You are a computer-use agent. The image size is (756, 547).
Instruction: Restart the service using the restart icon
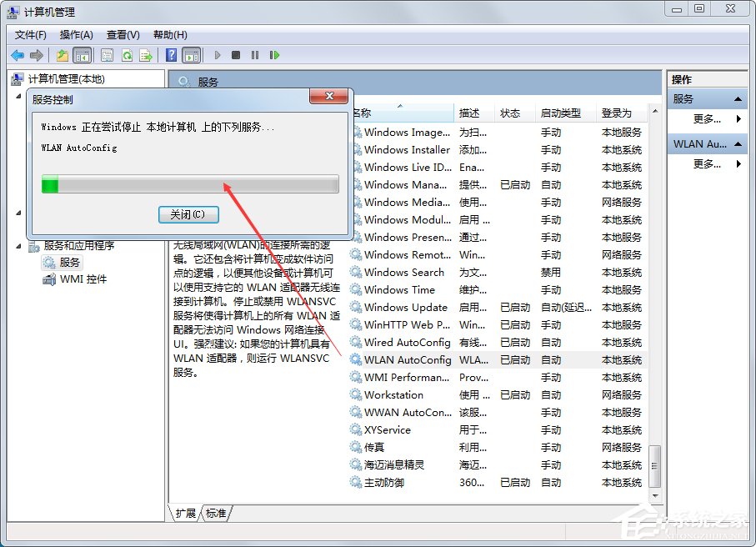click(x=275, y=55)
